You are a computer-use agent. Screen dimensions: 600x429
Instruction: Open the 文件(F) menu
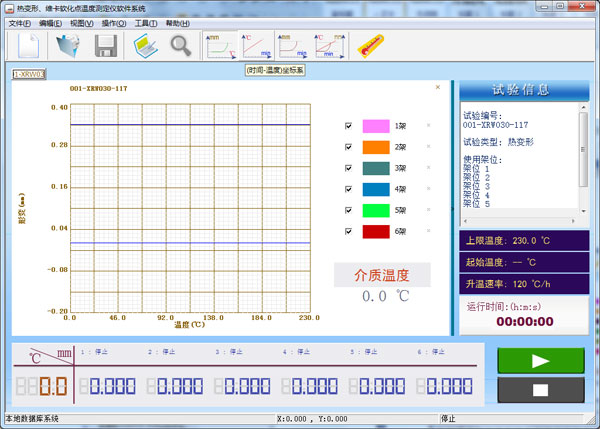coord(19,22)
